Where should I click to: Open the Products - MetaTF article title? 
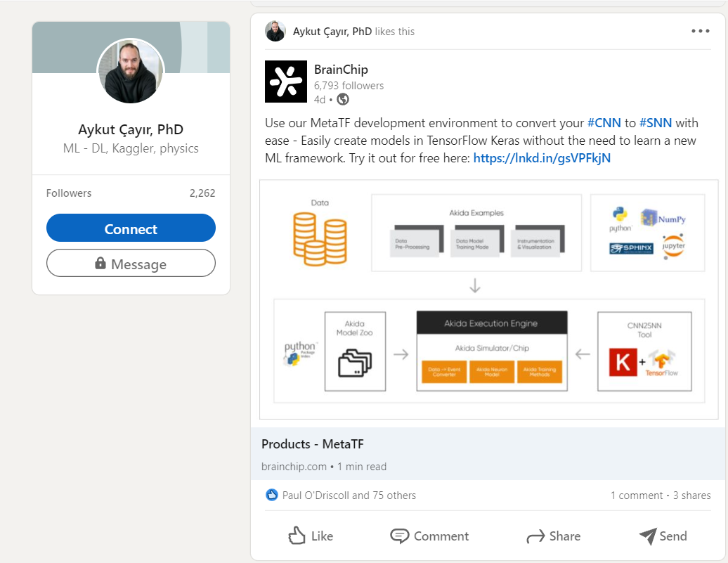(x=313, y=444)
